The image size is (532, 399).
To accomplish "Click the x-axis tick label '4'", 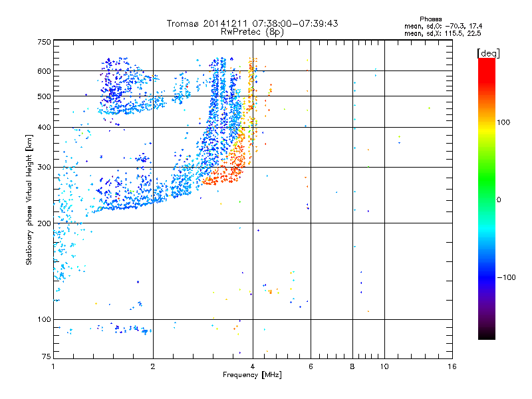I will click(253, 366).
